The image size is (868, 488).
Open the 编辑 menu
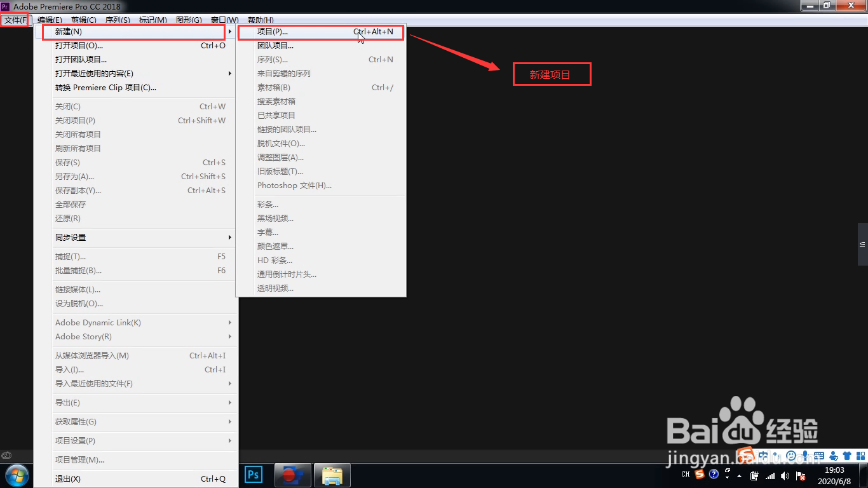50,20
